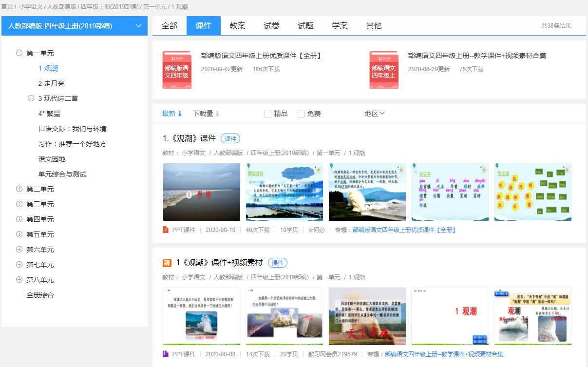Click the PPT课件 file icon under the second result
The width and height of the screenshot is (588, 367).
pos(166,355)
